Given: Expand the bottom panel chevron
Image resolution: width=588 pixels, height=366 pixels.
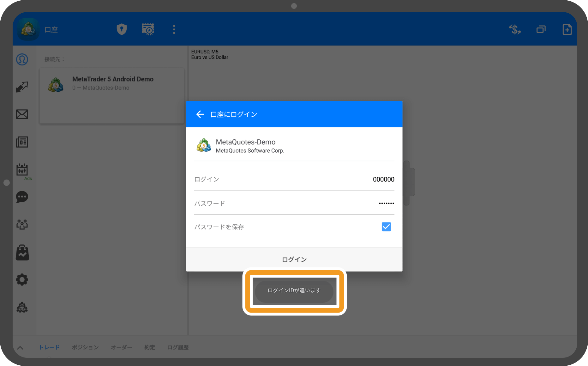Looking at the screenshot, I should (20, 348).
